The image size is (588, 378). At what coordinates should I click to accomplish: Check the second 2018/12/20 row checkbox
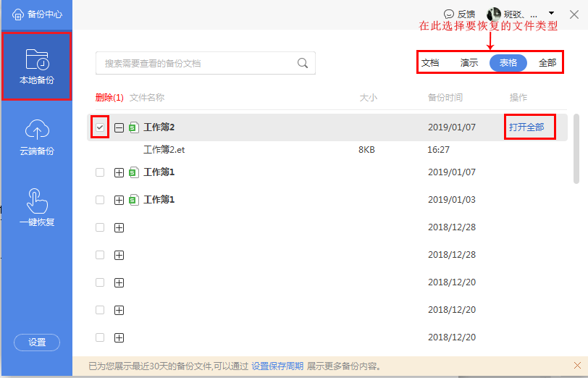pyautogui.click(x=100, y=310)
